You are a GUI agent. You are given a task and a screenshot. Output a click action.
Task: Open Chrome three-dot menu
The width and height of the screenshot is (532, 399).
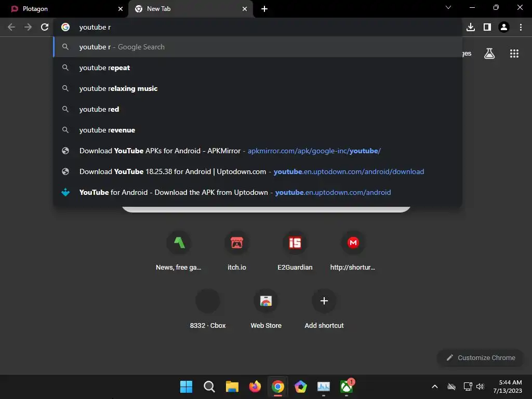[x=521, y=27]
